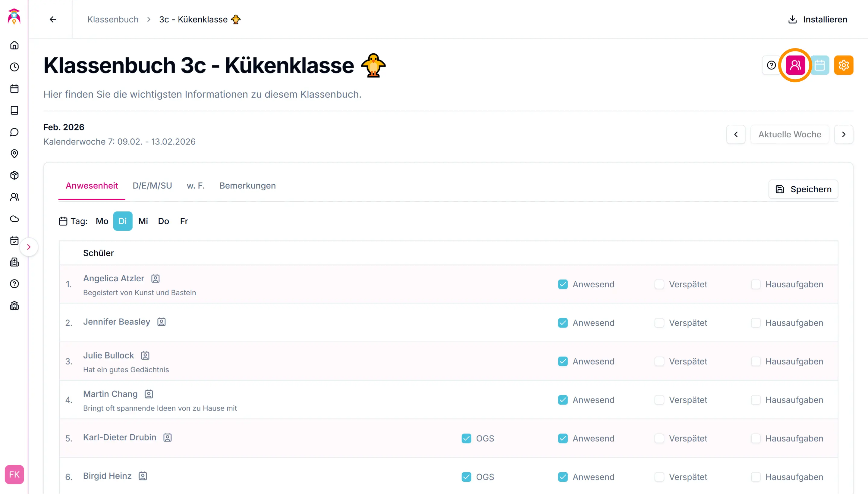This screenshot has width=868, height=494.
Task: Select Mi as the day
Action: (x=143, y=221)
